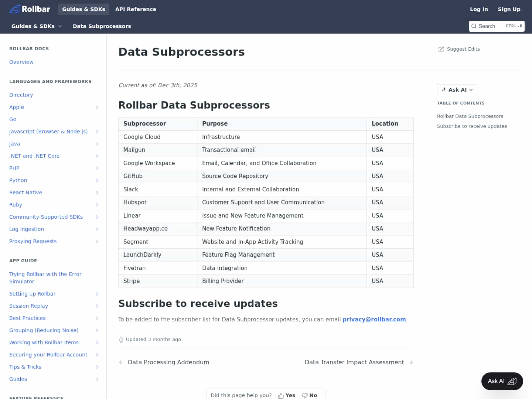Click the Sign Up button
Screen dimensions: 532x399
pos(509,9)
